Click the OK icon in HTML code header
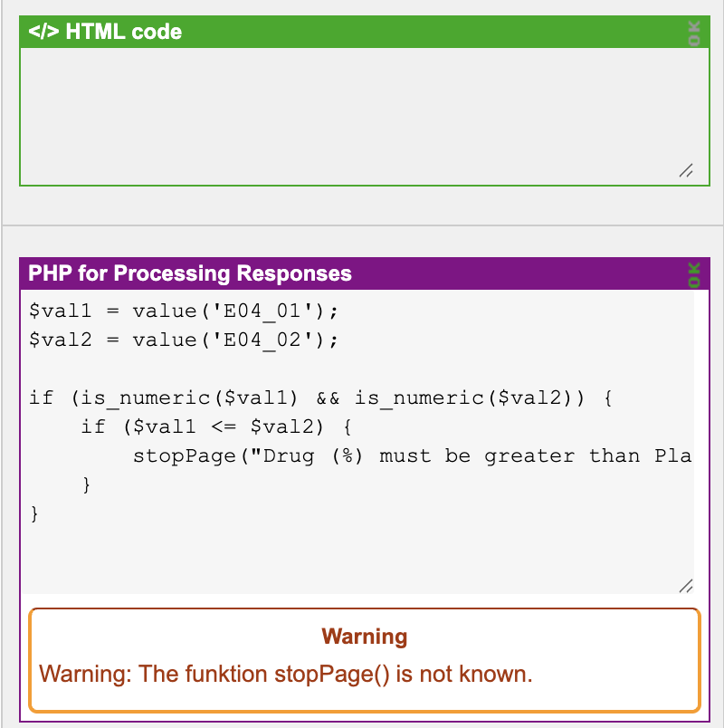This screenshot has height=728, width=724. (x=694, y=33)
